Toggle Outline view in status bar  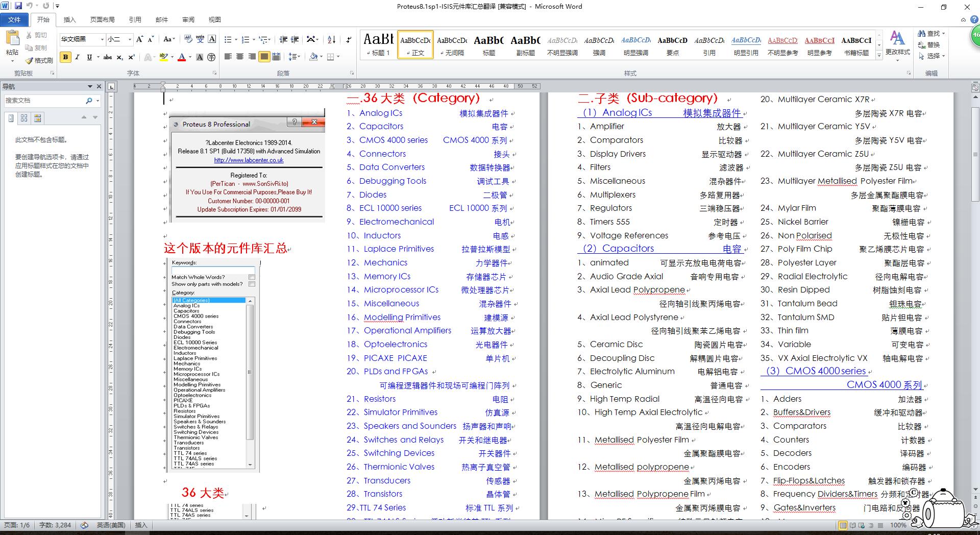click(x=871, y=525)
